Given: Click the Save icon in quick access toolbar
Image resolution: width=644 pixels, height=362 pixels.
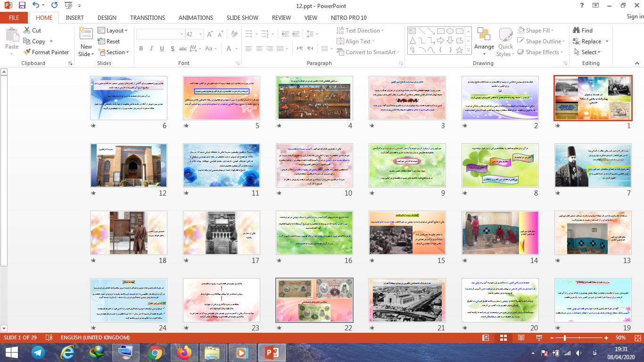Looking at the screenshot, I should pyautogui.click(x=22, y=6).
